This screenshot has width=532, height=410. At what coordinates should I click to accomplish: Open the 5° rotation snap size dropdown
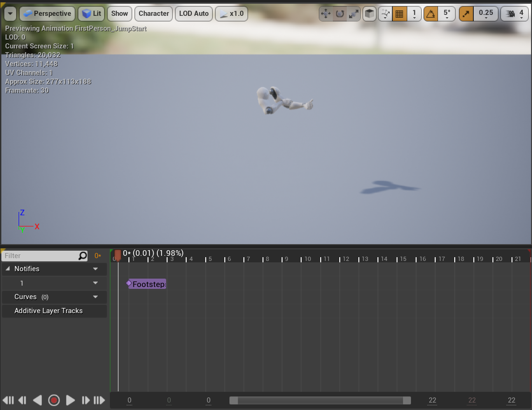(447, 14)
